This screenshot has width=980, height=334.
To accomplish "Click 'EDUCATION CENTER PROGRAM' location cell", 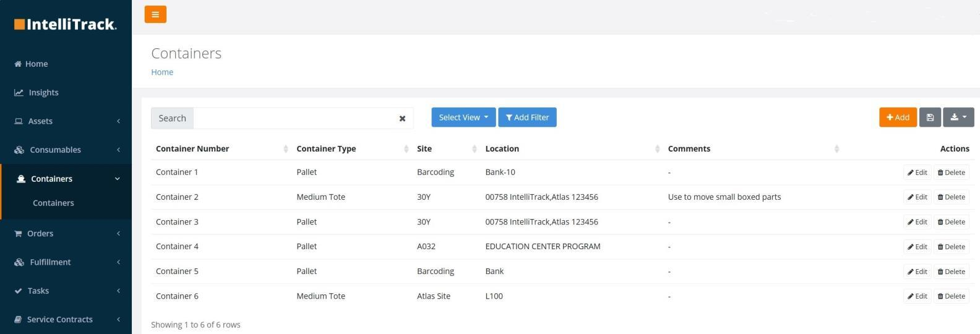I will pyautogui.click(x=543, y=246).
